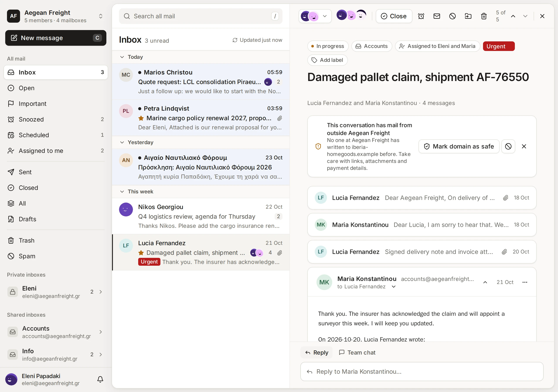The height and width of the screenshot is (392, 558).
Task: Collapse the Yesterday section
Action: click(x=122, y=142)
